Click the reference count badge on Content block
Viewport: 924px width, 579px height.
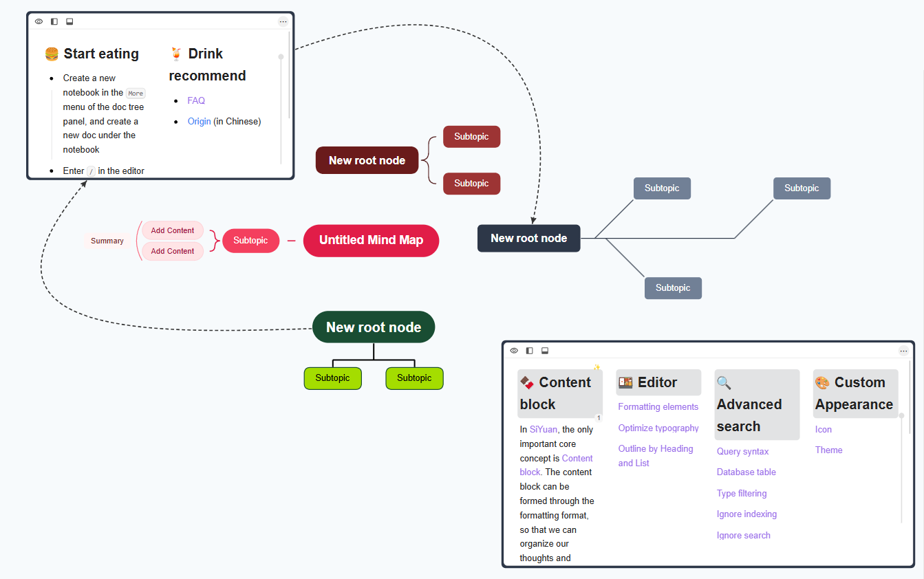pos(599,417)
